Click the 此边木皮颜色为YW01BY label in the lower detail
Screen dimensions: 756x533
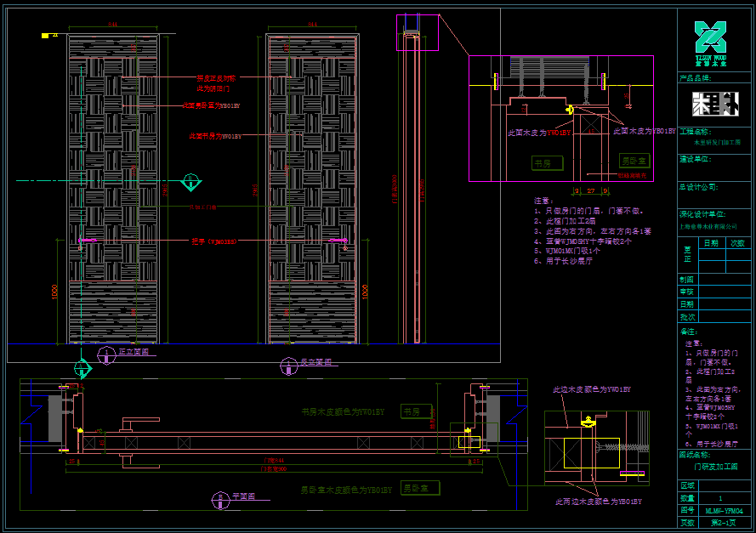coord(591,389)
